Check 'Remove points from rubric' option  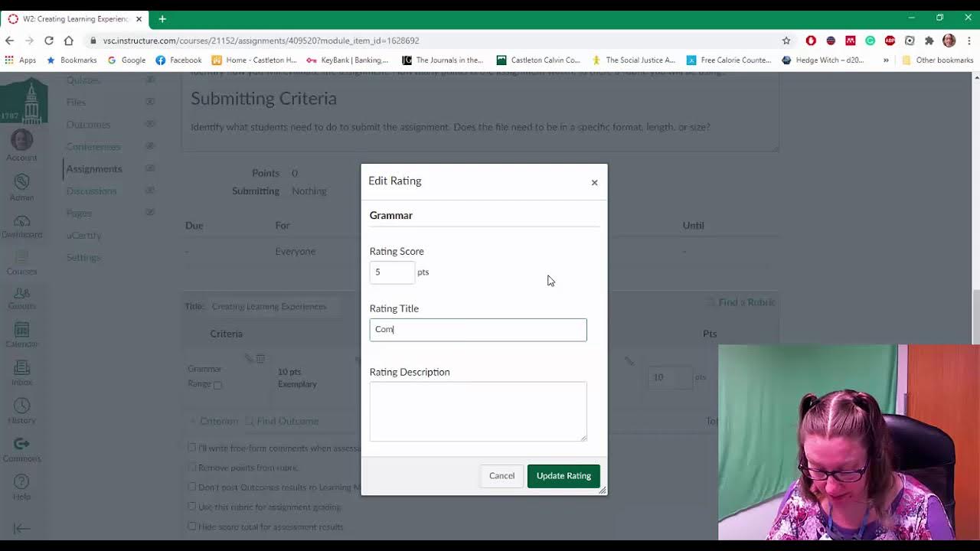coord(191,467)
